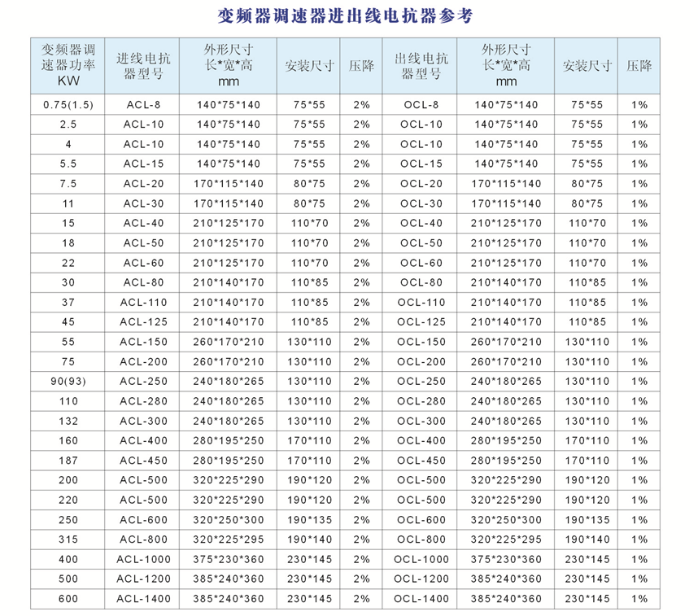The image size is (698, 616).
Task: Click the 变频器调速器功率 KW column header
Action: (68, 65)
